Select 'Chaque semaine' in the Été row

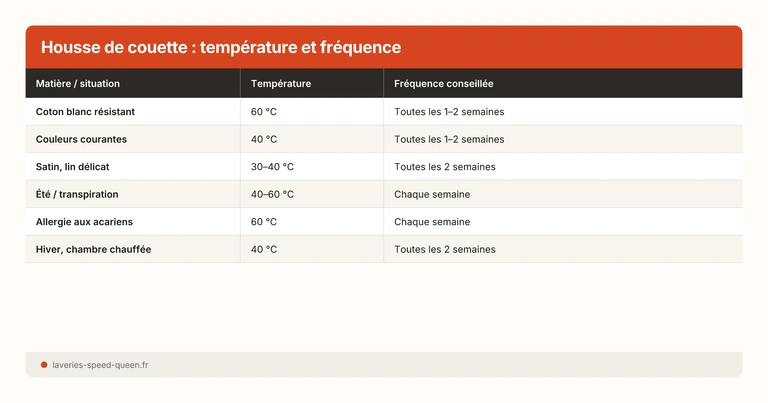point(432,194)
